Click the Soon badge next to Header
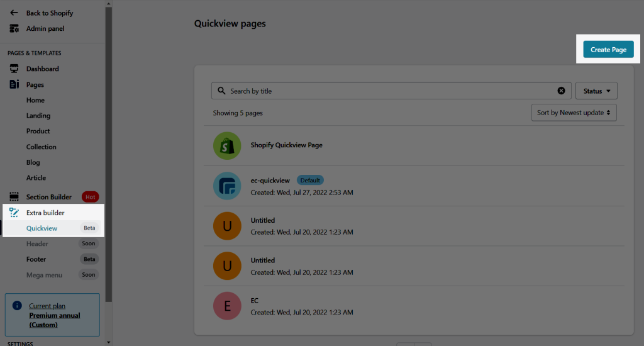This screenshot has height=346, width=644. [88, 243]
